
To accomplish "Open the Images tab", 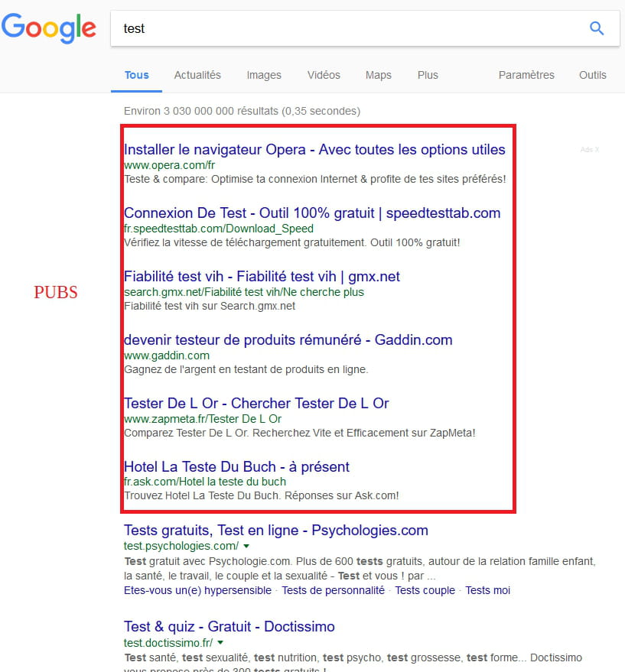I will (264, 75).
